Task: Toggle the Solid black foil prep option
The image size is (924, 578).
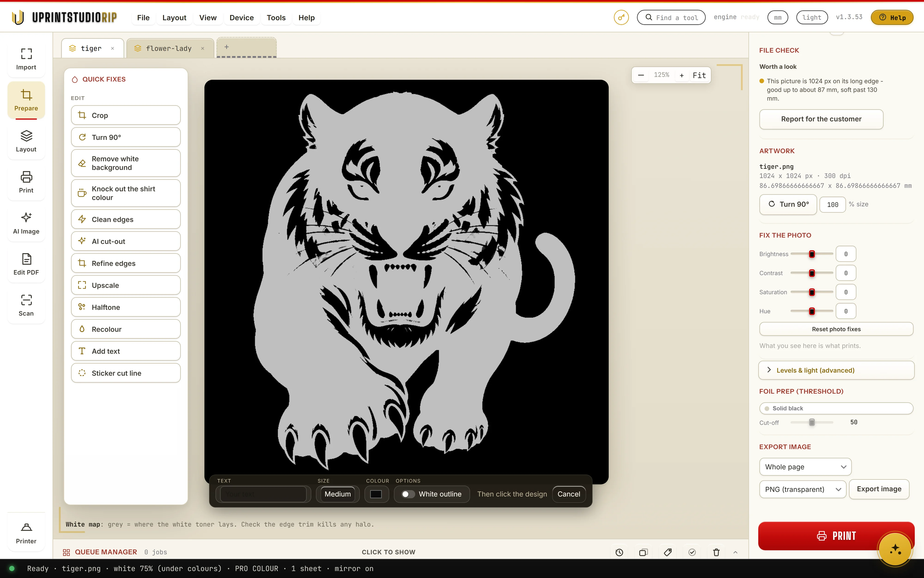Action: point(836,408)
